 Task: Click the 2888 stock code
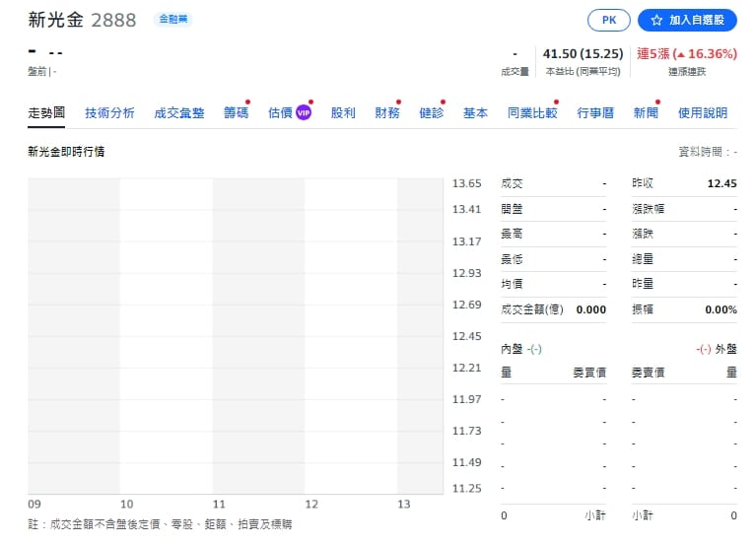coord(113,21)
